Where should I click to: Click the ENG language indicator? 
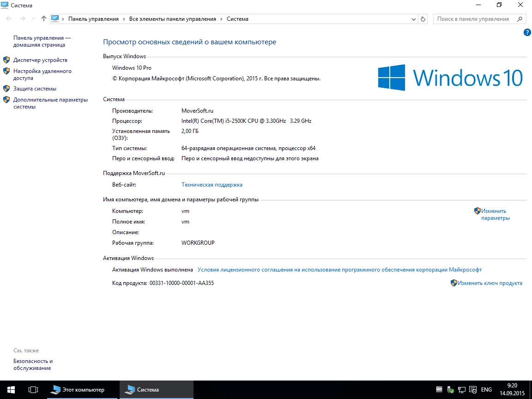[486, 389]
